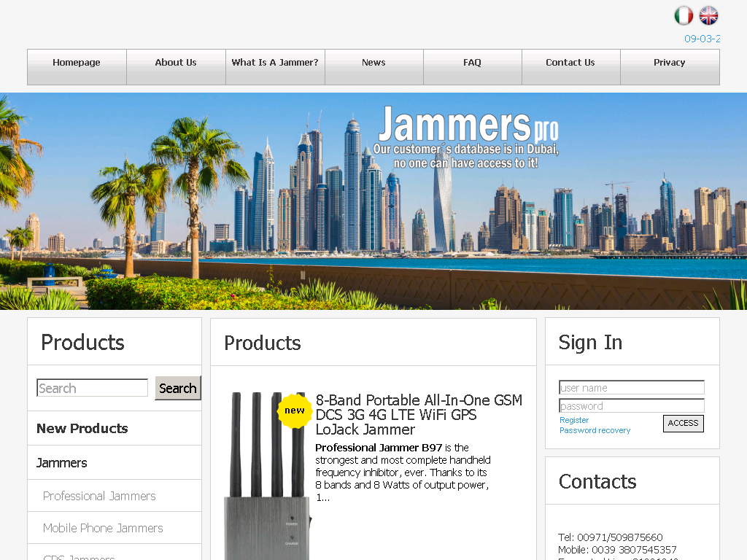Image resolution: width=747 pixels, height=560 pixels.
Task: Click the date text 09-03-2
Action: pos(703,39)
